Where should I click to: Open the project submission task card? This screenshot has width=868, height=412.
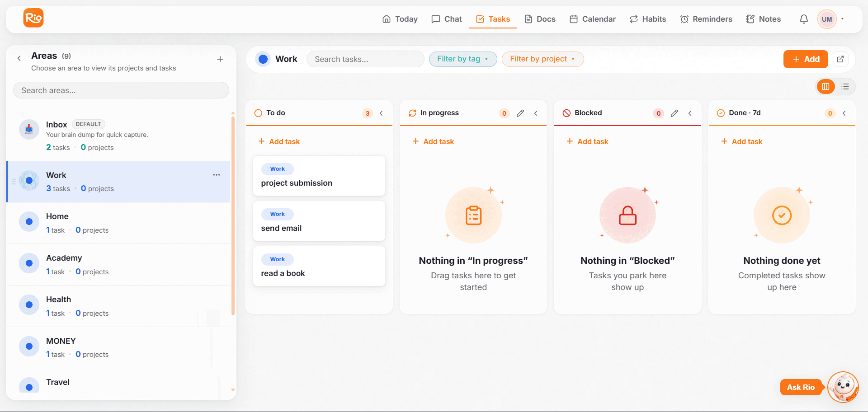click(x=319, y=176)
